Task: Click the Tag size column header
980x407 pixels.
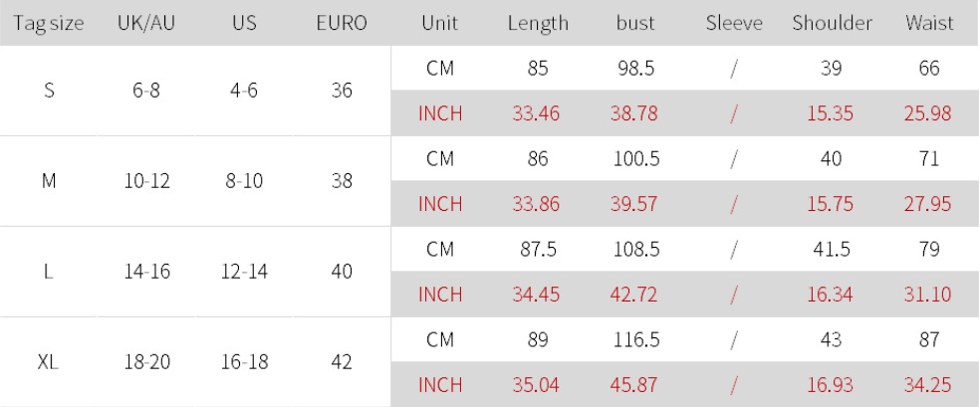Action: 50,23
